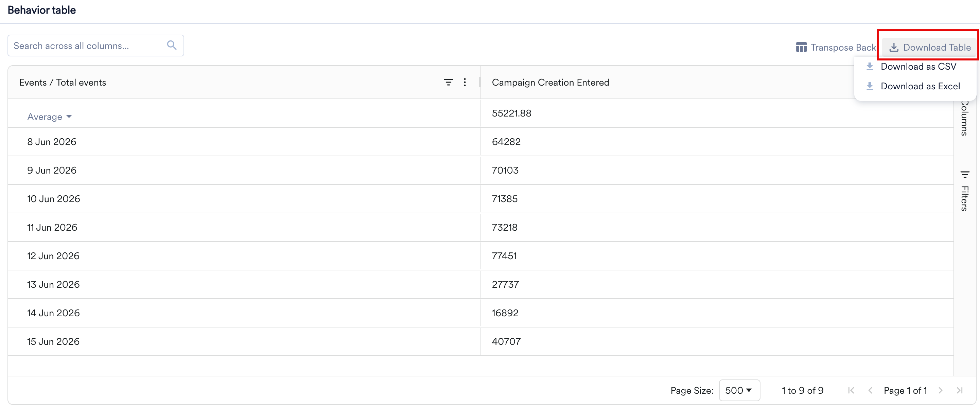
Task: Focus the search across all columns field
Action: click(96, 46)
